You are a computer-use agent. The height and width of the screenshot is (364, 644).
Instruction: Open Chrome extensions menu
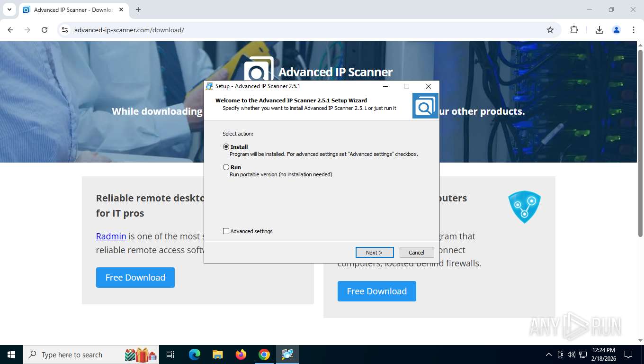(x=574, y=30)
